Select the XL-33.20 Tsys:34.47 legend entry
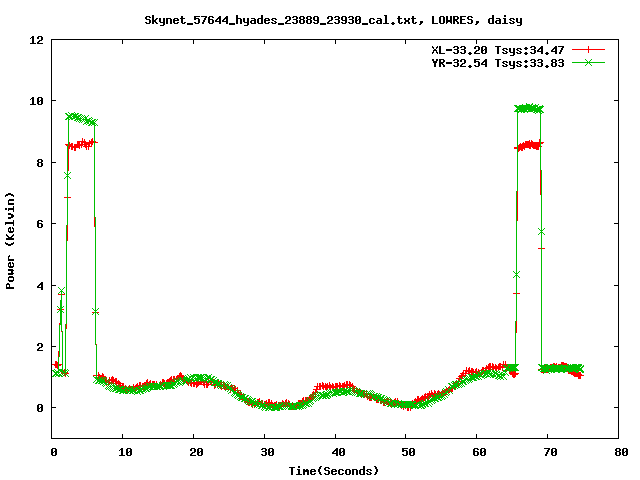Screen dimensions: 640x480 (498, 50)
